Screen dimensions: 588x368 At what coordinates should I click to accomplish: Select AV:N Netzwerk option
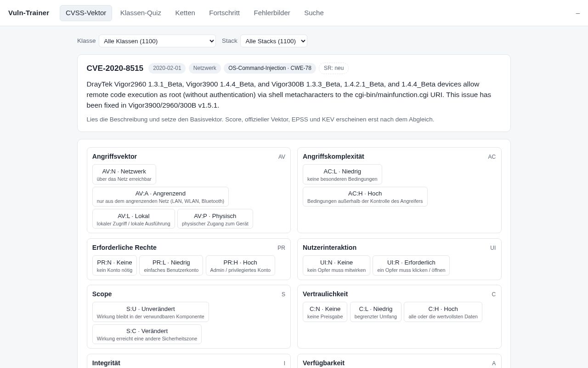click(124, 174)
